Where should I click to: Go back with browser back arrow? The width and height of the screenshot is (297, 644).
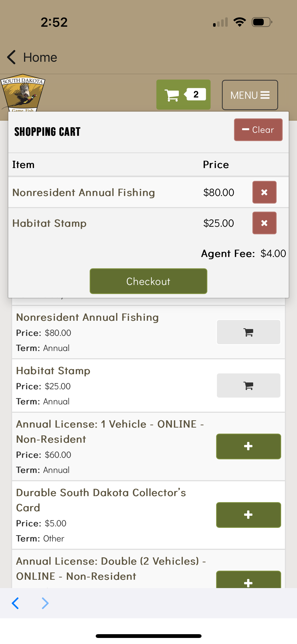[15, 603]
